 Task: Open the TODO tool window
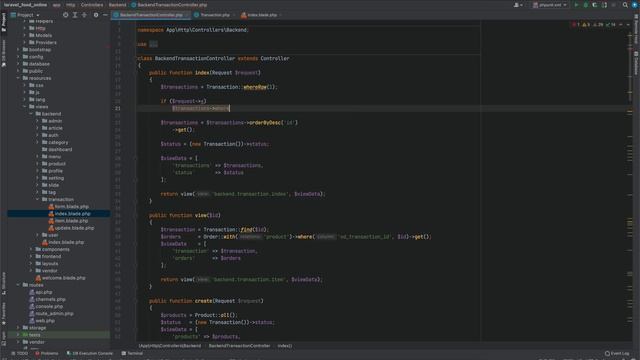pyautogui.click(x=20, y=353)
